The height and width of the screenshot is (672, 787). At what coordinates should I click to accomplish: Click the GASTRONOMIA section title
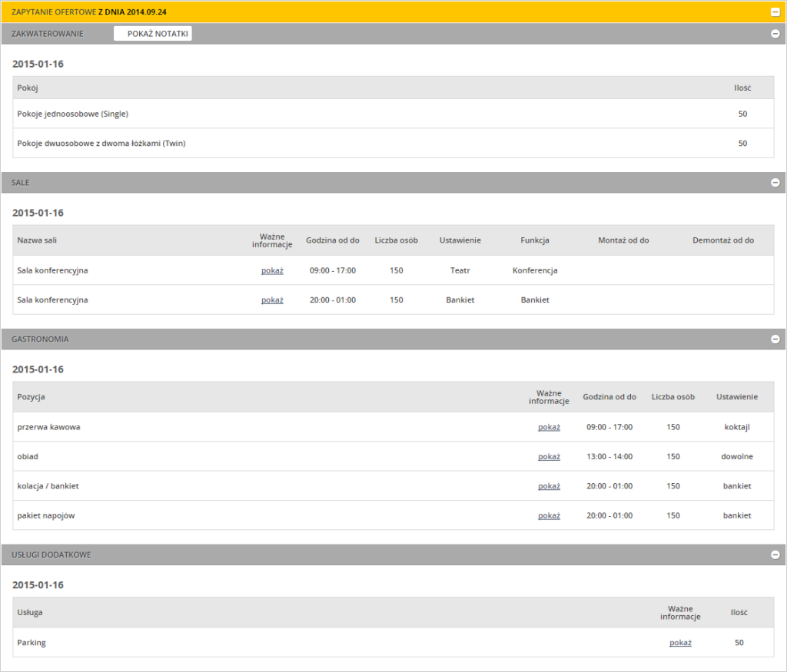40,339
